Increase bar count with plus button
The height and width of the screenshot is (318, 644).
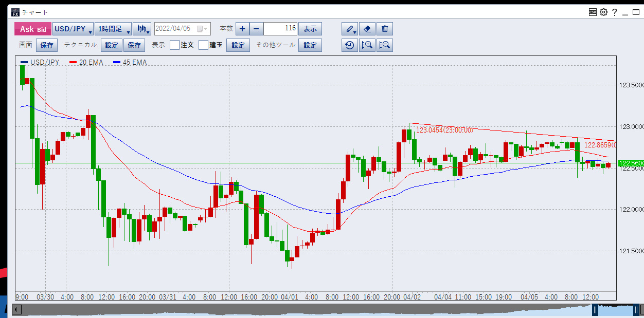click(x=242, y=29)
